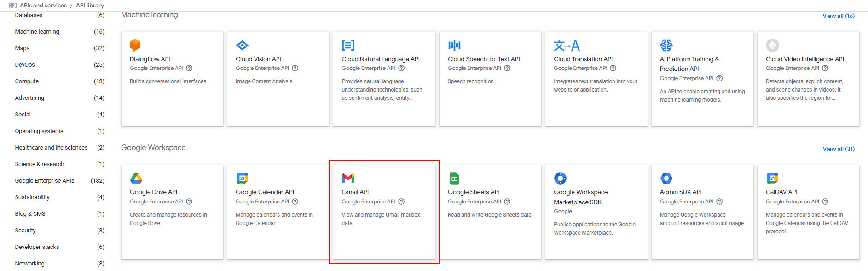Image resolution: width=868 pixels, height=271 pixels.
Task: Open the CalDAV API card title
Action: coord(781,192)
